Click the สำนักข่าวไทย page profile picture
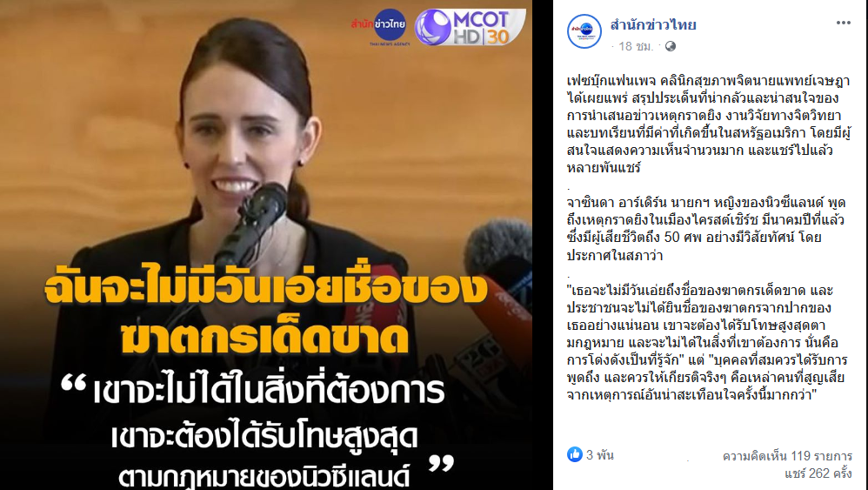Image resolution: width=868 pixels, height=490 pixels. tap(584, 31)
